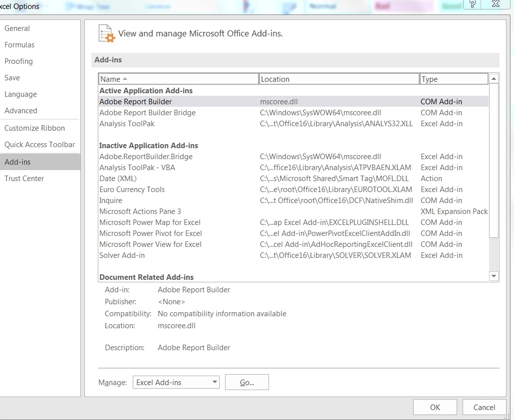Image resolution: width=514 pixels, height=420 pixels.
Task: Click the add-ins list scroll down arrow
Action: (494, 276)
